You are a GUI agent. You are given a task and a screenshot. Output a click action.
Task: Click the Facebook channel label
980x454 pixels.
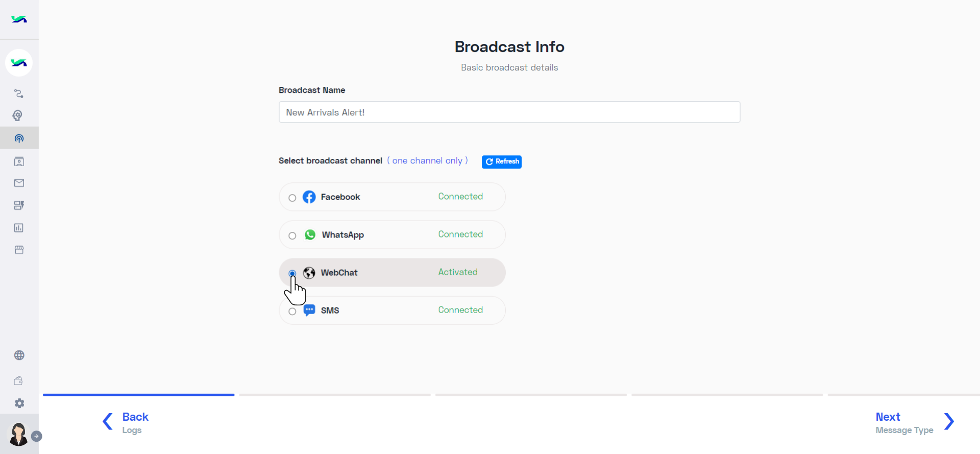pos(340,197)
